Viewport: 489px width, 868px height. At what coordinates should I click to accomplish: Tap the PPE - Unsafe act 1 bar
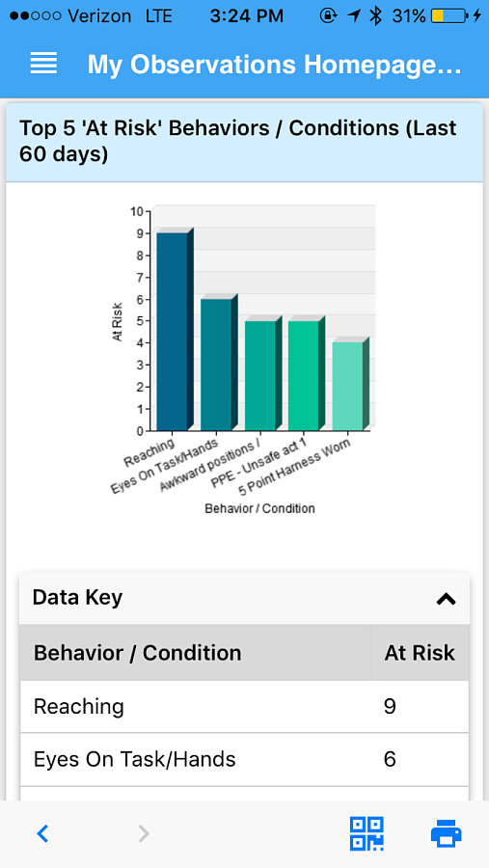(x=307, y=373)
